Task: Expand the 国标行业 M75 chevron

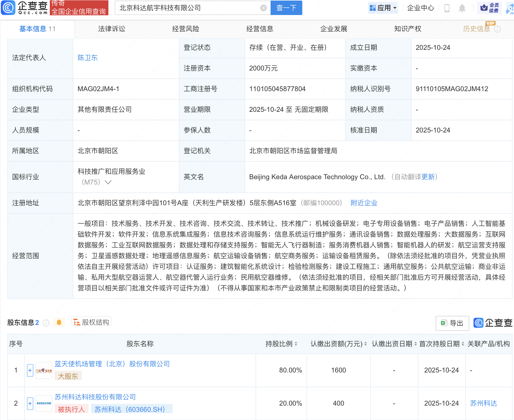Action: [x=108, y=182]
